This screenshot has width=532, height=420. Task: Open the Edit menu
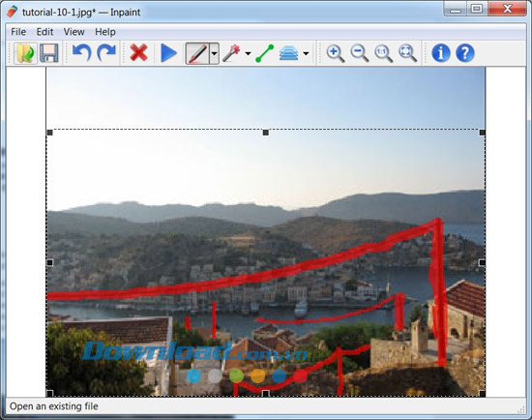[x=44, y=32]
